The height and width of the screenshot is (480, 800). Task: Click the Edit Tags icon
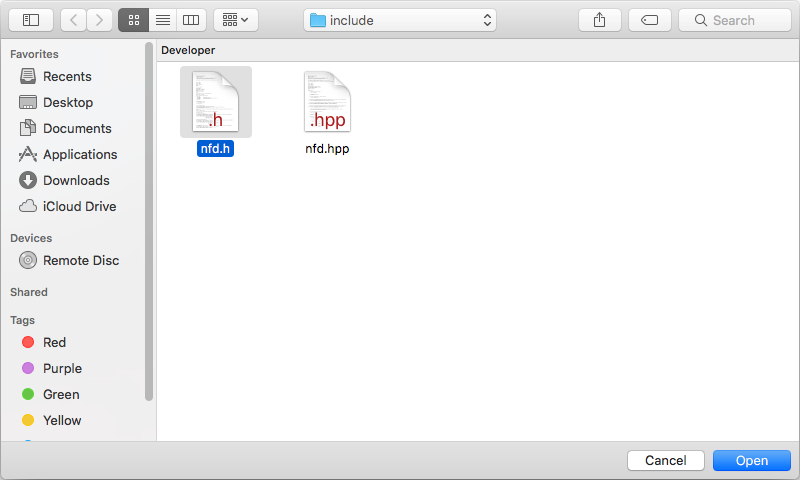click(x=649, y=20)
